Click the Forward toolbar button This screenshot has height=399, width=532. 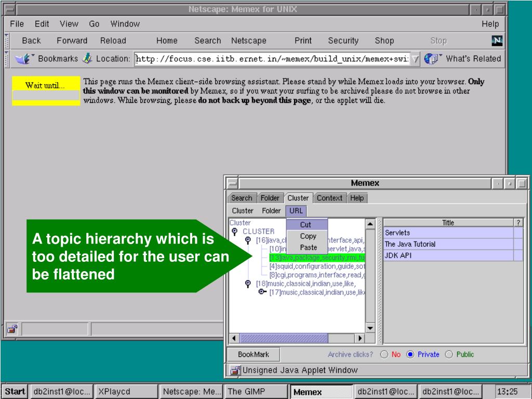pyautogui.click(x=72, y=41)
